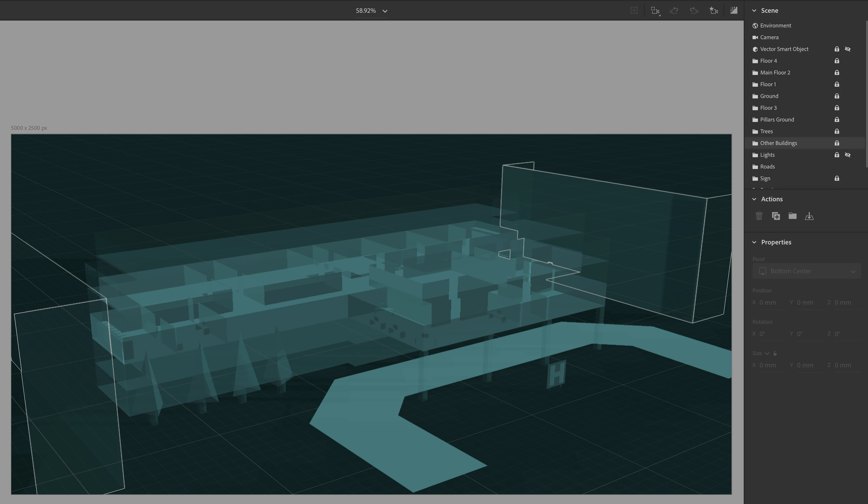Screen dimensions: 868x504
Task: Delete selection with the trash icon
Action: click(759, 216)
